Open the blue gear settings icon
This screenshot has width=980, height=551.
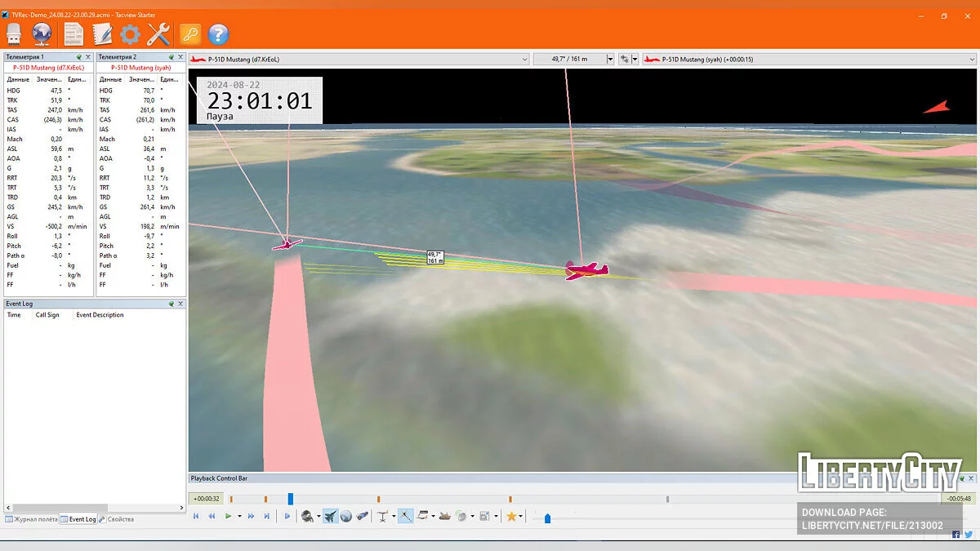[130, 33]
